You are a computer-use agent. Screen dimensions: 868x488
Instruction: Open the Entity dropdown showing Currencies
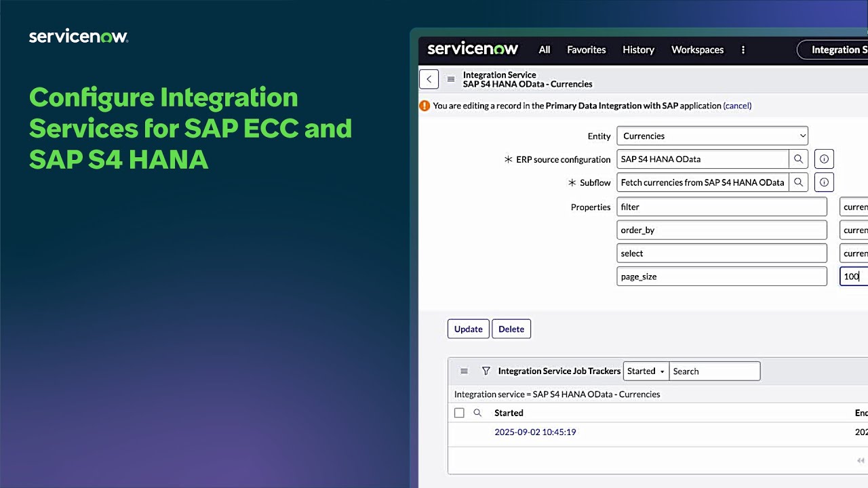pyautogui.click(x=712, y=136)
